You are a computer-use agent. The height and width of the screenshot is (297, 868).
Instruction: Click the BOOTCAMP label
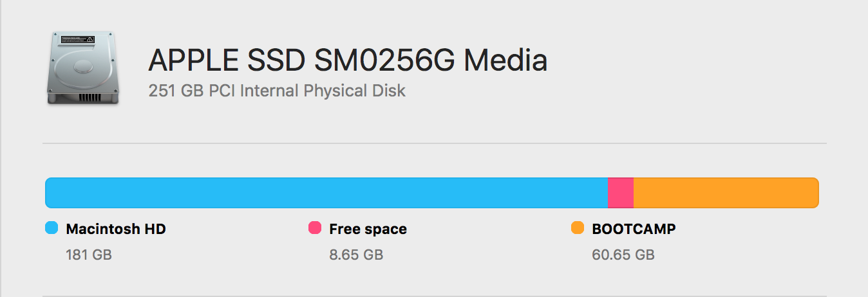pyautogui.click(x=634, y=229)
